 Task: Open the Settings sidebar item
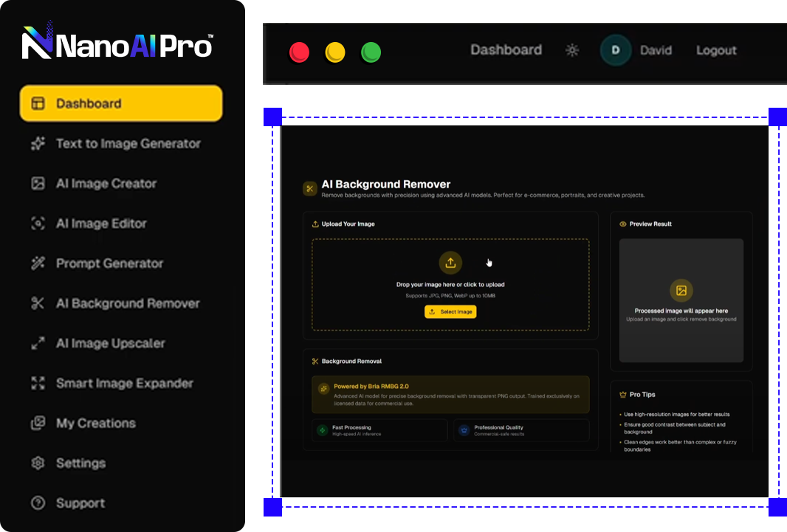[80, 463]
